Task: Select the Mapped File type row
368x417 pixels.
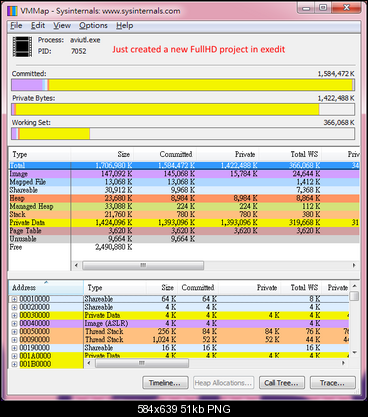Action: (x=184, y=182)
